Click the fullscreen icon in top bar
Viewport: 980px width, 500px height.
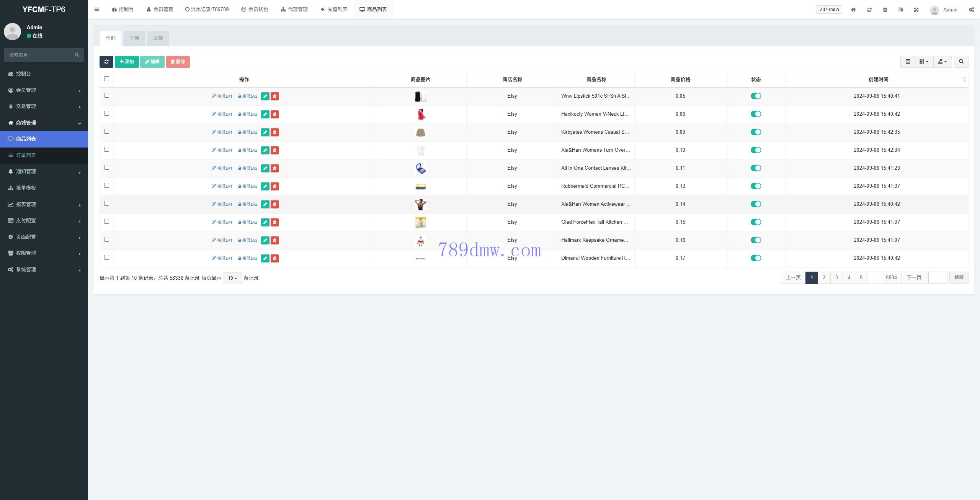point(916,10)
